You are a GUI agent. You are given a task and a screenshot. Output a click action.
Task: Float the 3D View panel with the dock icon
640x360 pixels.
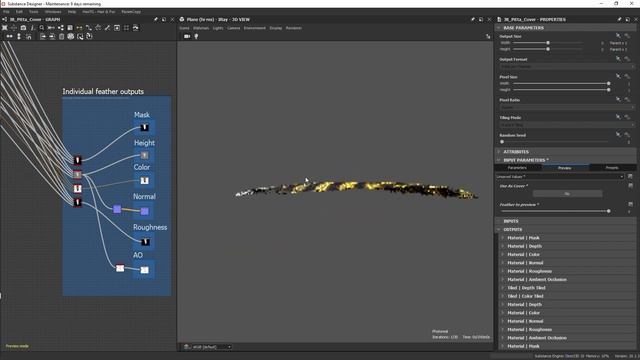(481, 19)
